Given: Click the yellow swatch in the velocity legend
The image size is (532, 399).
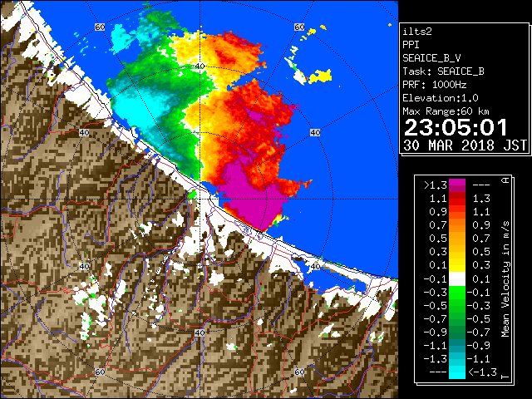Looking at the screenshot, I should coord(457,265).
